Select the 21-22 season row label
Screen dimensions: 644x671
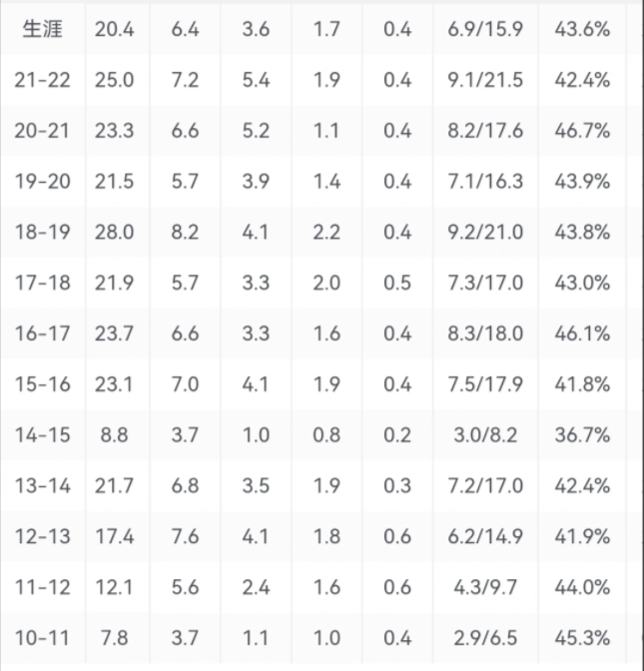point(43,81)
